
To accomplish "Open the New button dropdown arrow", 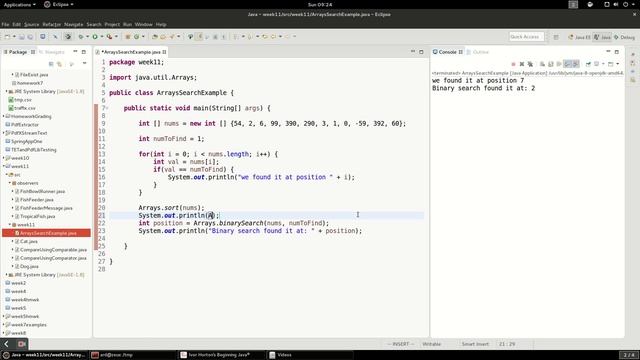I will tap(14, 37).
